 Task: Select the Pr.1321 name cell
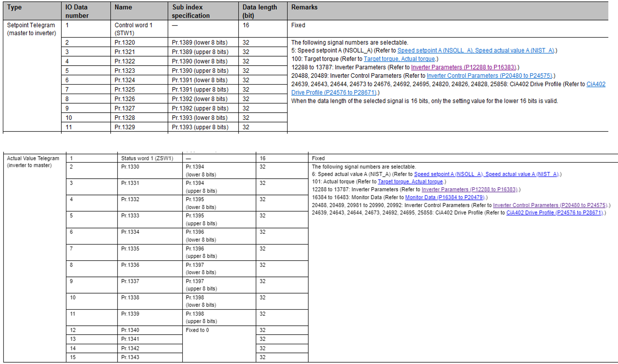(139, 52)
